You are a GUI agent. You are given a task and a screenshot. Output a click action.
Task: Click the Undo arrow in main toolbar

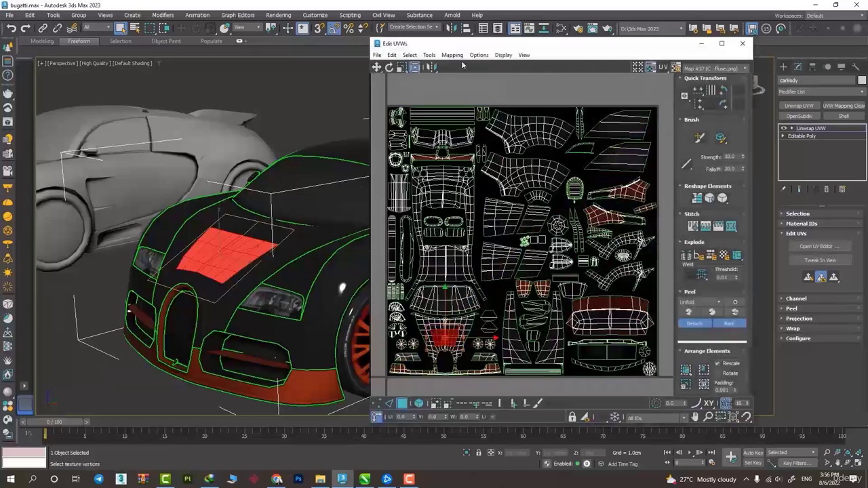tap(12, 28)
